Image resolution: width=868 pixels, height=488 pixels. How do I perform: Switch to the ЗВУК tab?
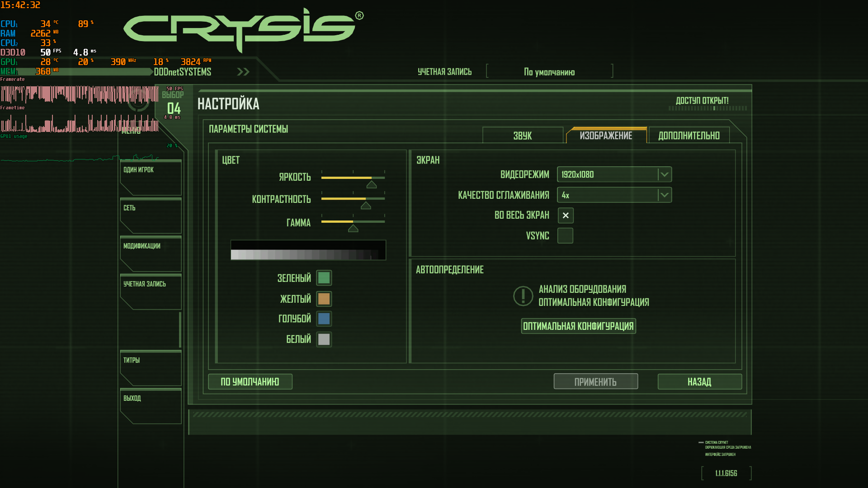(523, 136)
